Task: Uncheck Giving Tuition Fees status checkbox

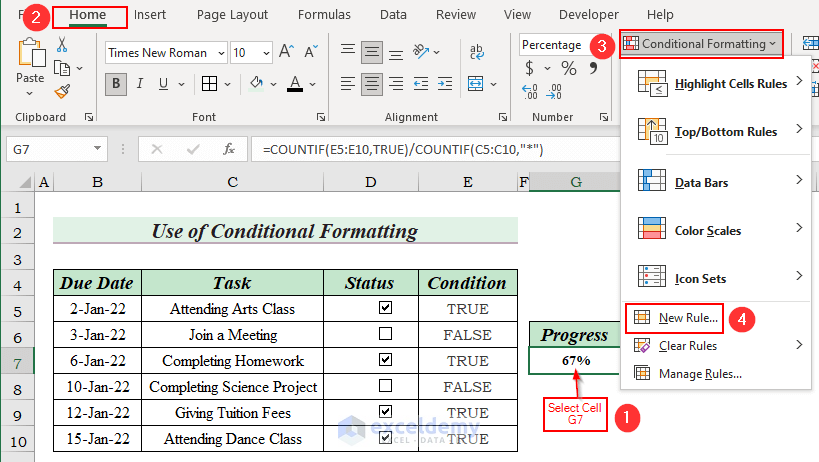Action: (x=385, y=411)
